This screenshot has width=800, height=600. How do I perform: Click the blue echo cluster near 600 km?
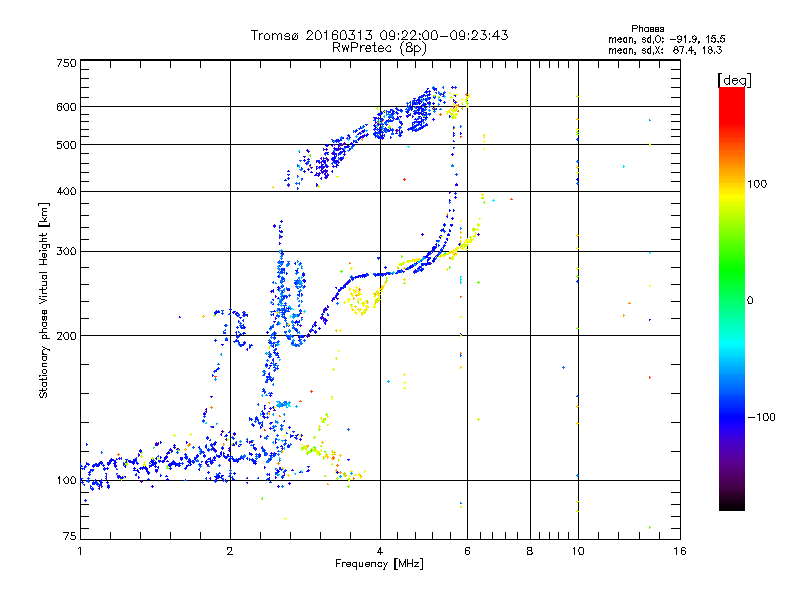[x=418, y=109]
